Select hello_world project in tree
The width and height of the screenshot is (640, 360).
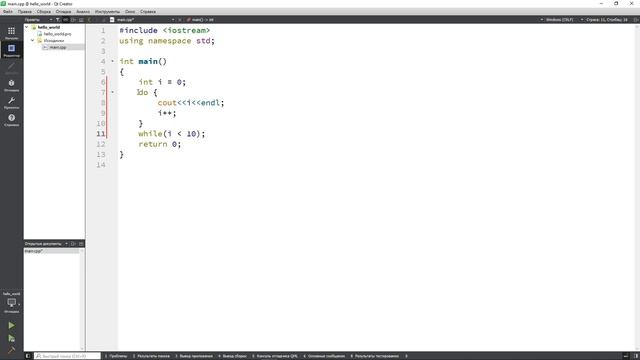[x=49, y=27]
